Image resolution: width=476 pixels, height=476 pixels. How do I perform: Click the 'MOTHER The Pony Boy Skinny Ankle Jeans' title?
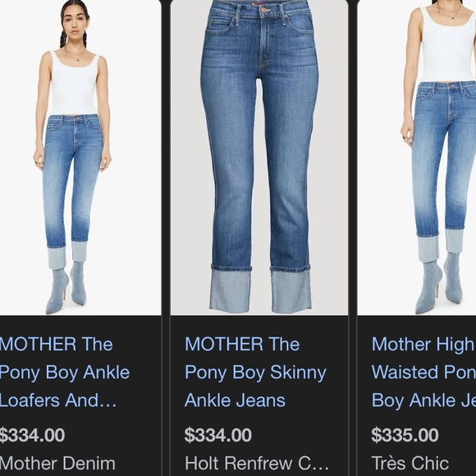tap(255, 372)
